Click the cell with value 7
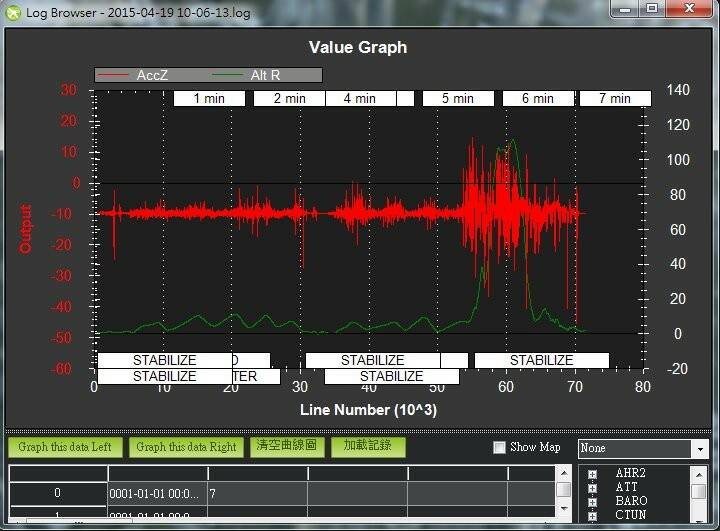The width and height of the screenshot is (720, 531). point(257,494)
